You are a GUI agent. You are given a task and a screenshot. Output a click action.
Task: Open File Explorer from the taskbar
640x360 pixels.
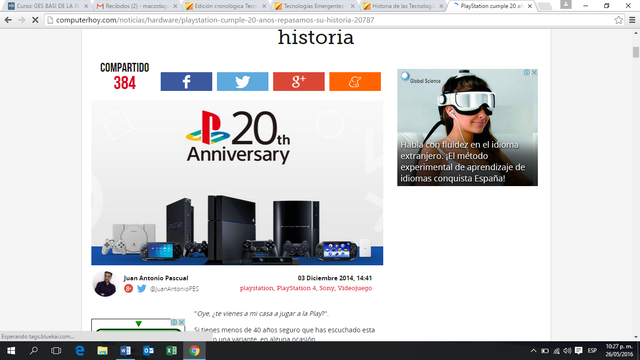tap(102, 351)
